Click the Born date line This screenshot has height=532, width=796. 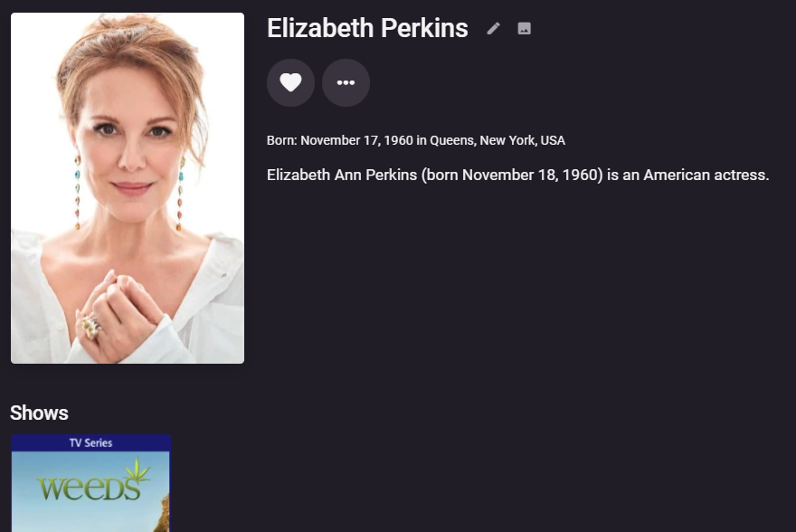click(416, 140)
